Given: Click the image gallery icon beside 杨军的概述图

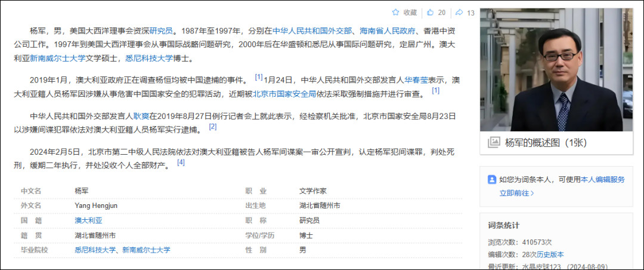Looking at the screenshot, I should pos(494,142).
